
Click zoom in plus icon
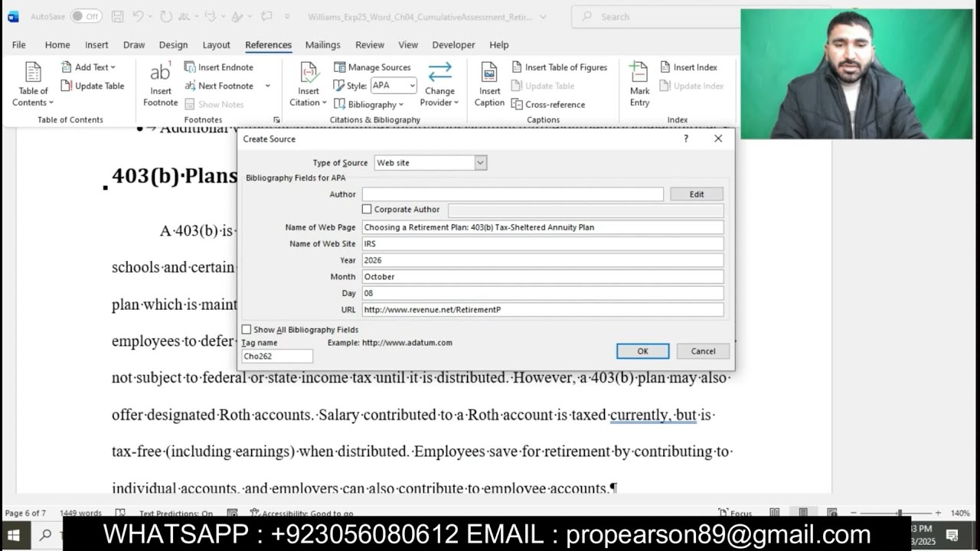pos(938,514)
